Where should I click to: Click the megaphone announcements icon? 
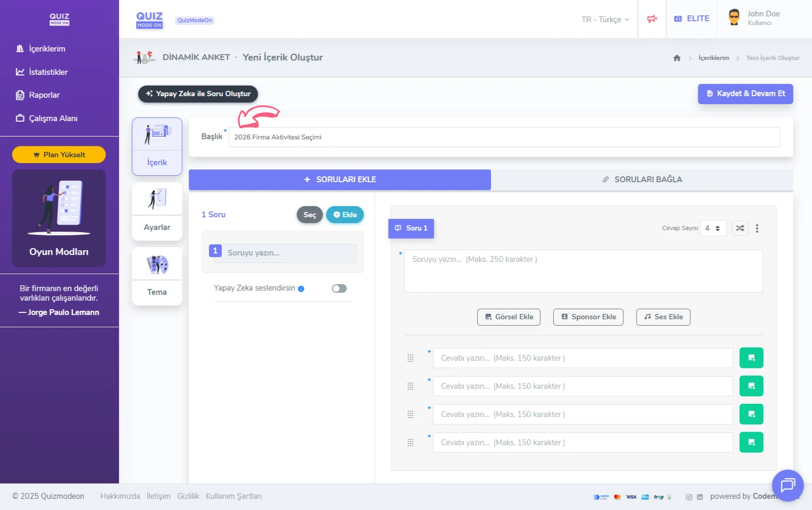652,19
